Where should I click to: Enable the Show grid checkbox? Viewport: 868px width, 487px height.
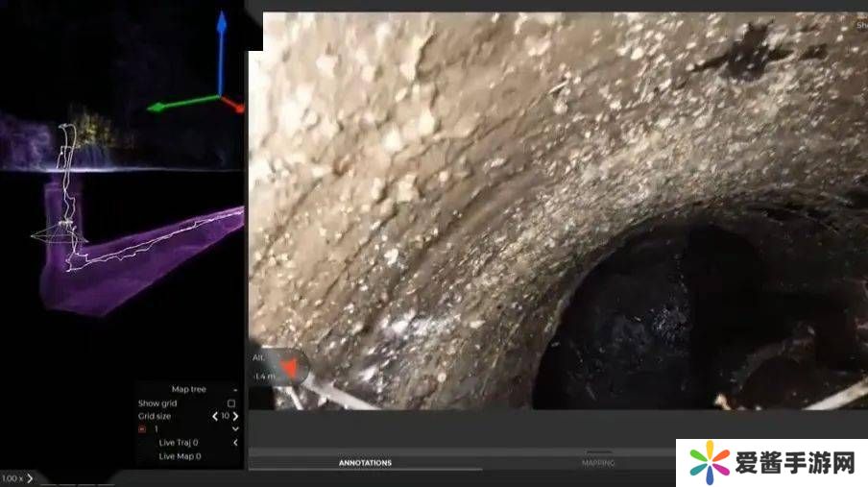[230, 403]
